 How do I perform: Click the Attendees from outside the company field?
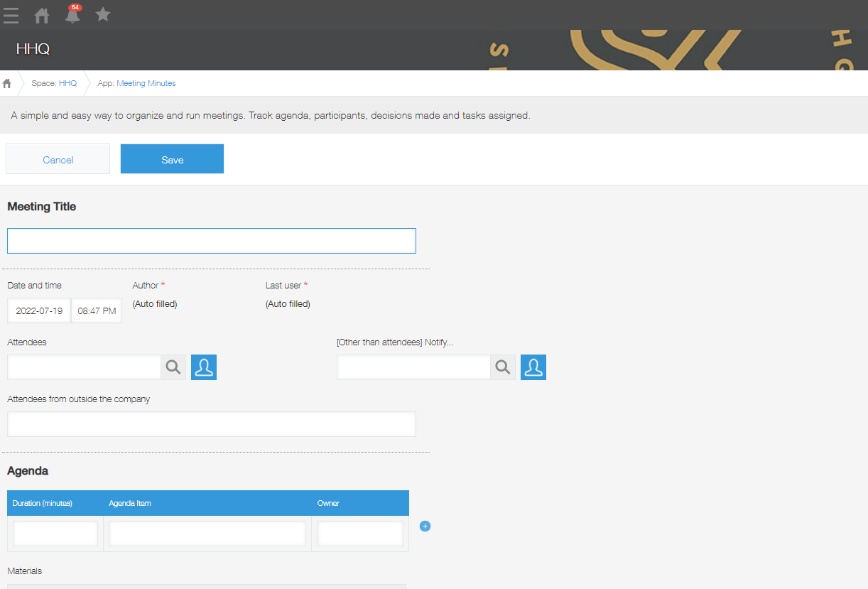(x=211, y=424)
